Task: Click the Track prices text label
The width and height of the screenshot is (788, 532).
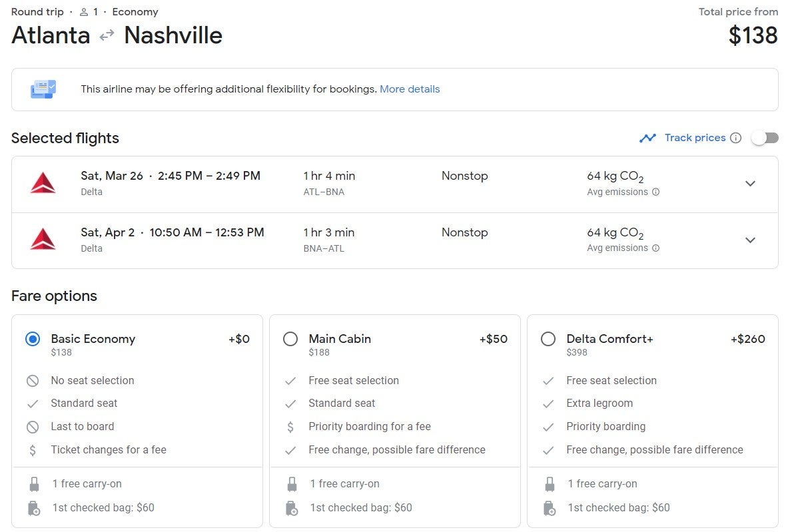Action: [x=695, y=138]
